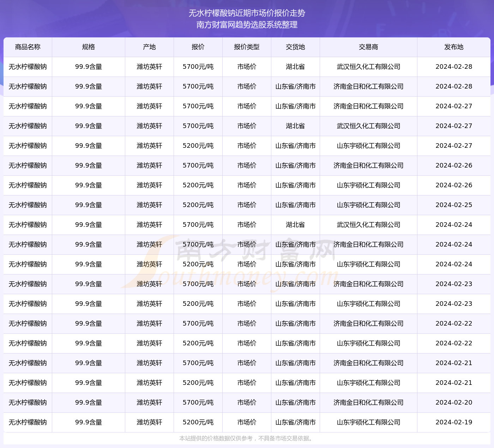Click the 交易商 column header
The width and height of the screenshot is (494, 448).
[x=368, y=47]
